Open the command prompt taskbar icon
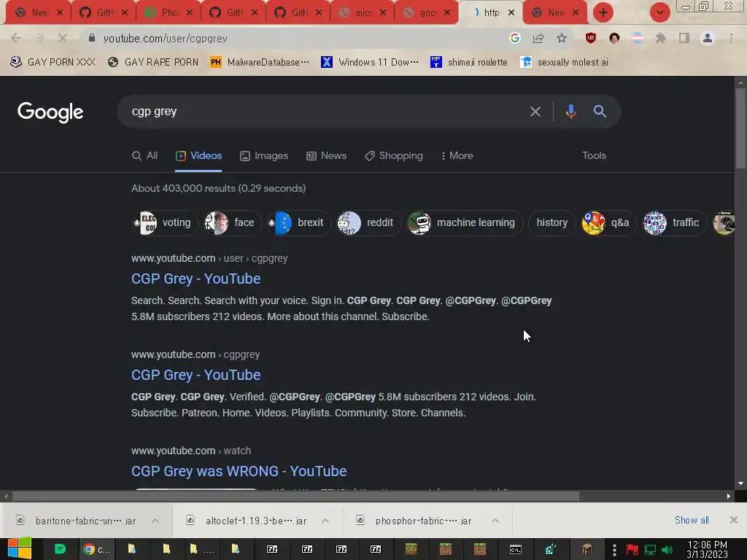 (516, 550)
